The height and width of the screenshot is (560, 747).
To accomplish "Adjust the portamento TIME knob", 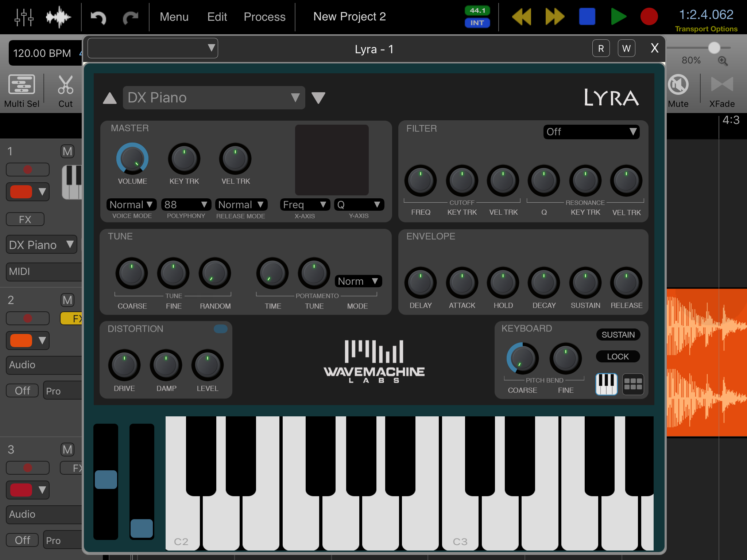I will [x=272, y=273].
